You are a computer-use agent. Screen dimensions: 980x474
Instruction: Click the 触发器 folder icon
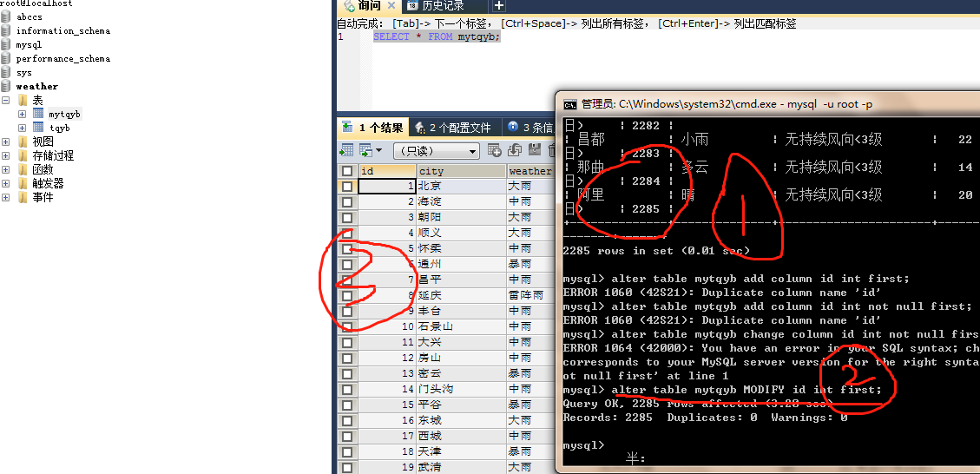[23, 183]
